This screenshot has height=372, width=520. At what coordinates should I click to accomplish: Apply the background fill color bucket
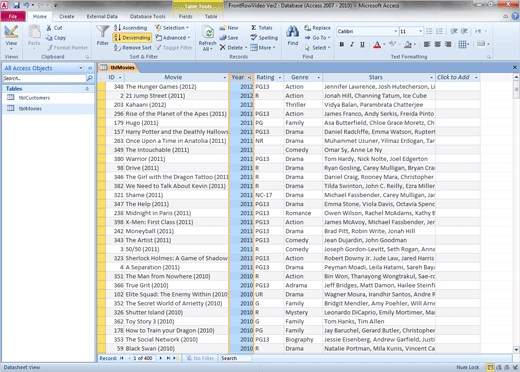coord(408,44)
